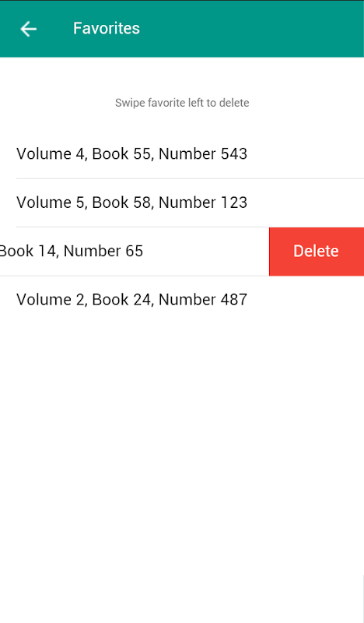Open Volume 4, Book 55, Number 543
This screenshot has height=623, width=364.
pos(182,154)
